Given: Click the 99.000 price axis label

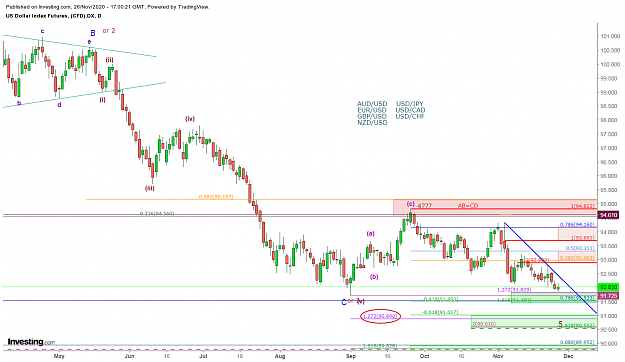Looking at the screenshot, I should point(610,92).
